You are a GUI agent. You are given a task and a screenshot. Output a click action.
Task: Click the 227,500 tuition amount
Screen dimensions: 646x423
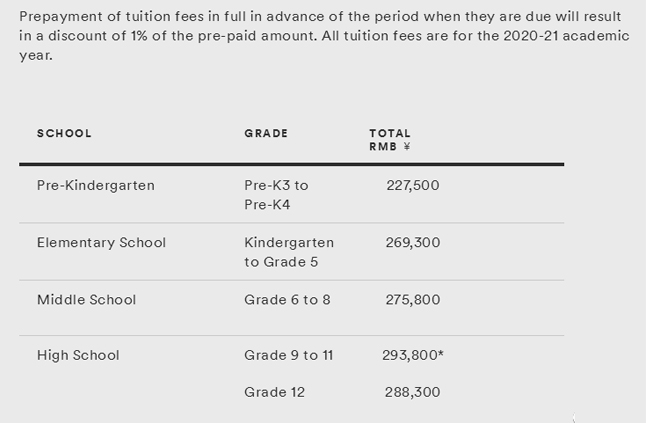click(x=412, y=185)
